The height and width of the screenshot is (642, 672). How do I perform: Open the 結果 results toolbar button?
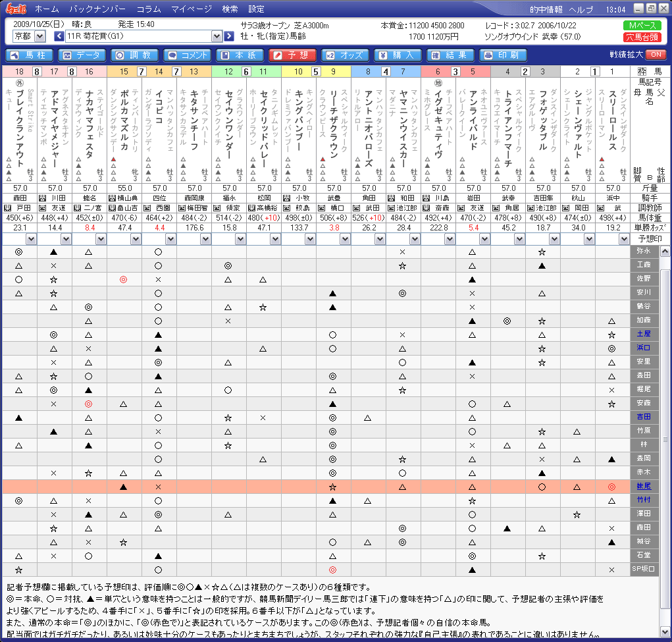click(450, 55)
